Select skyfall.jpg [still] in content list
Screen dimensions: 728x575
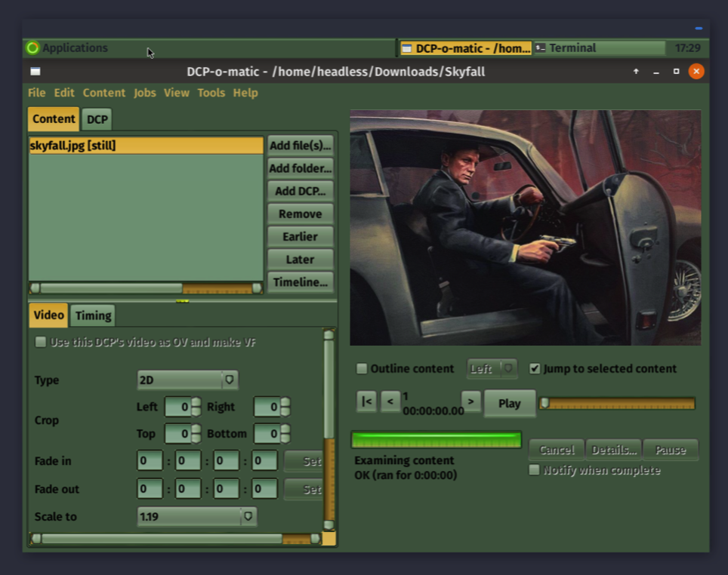point(146,145)
